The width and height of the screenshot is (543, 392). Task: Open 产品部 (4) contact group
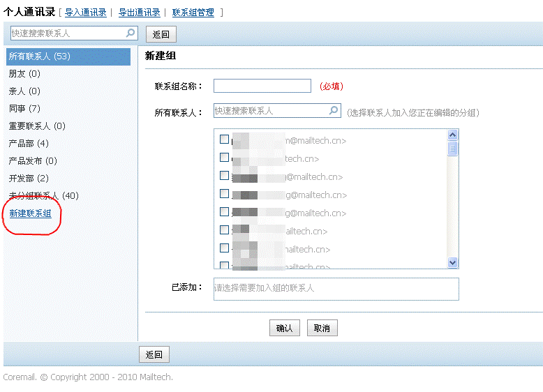29,144
